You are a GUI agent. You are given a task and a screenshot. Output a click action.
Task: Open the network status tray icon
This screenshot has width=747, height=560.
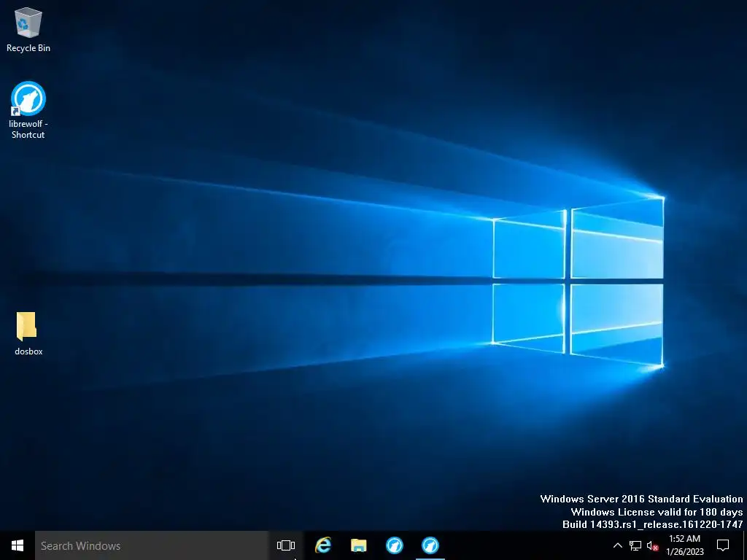(x=635, y=545)
